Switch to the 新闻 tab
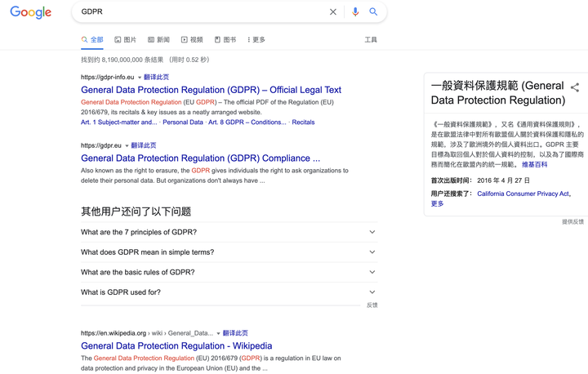Screen dimensions: 588x374 point(158,40)
